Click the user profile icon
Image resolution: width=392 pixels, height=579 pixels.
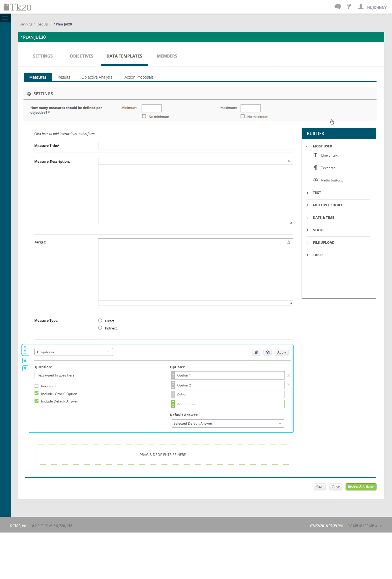pos(360,7)
